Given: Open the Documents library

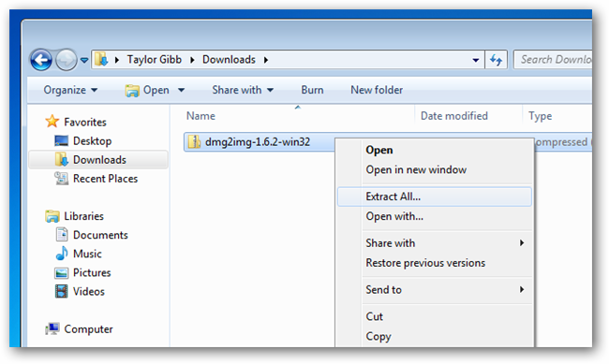Looking at the screenshot, I should pyautogui.click(x=100, y=235).
